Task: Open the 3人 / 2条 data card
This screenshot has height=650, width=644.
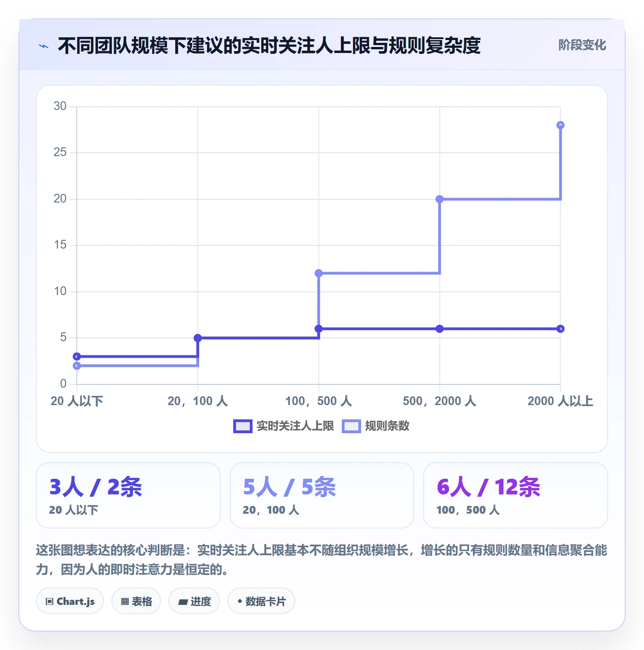Action: 128,495
